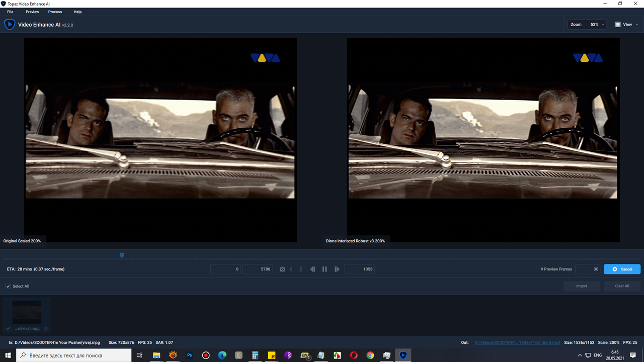The width and height of the screenshot is (644, 362).
Task: Open the Process menu
Action: pos(55,12)
